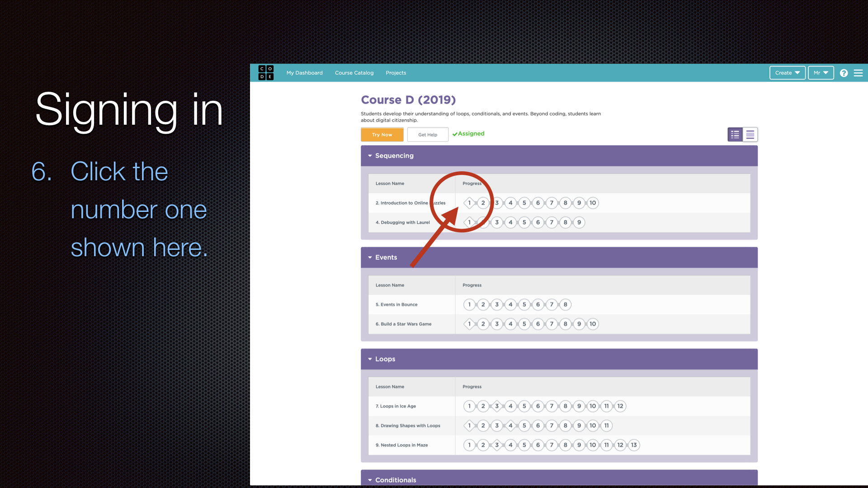
Task: Collapse the Loops section
Action: pos(559,359)
